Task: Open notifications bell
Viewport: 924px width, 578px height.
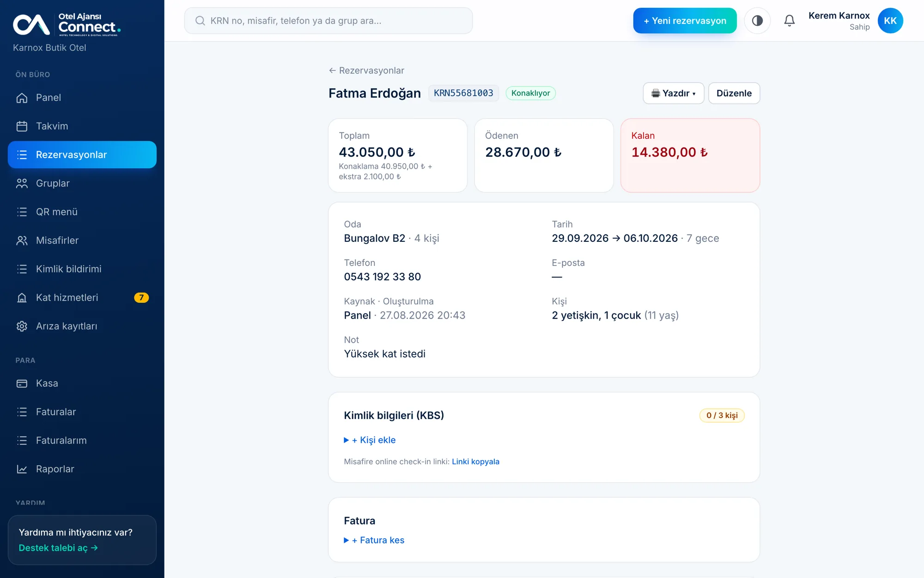Action: (790, 21)
